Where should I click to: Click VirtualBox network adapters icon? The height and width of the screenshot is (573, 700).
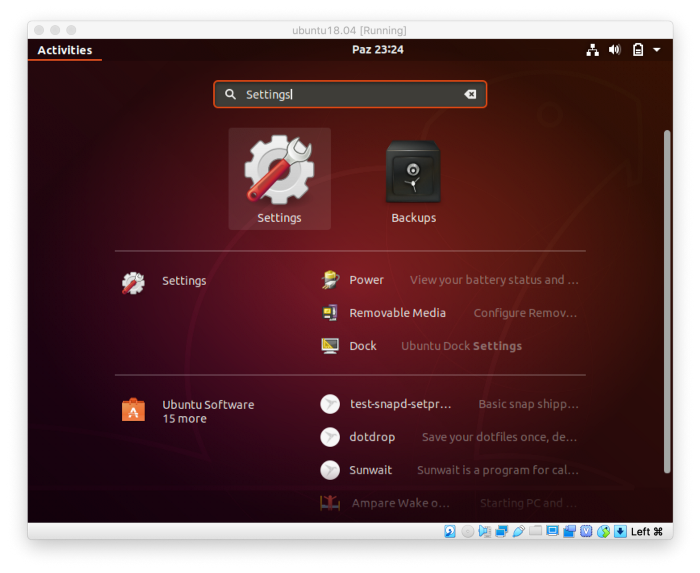click(502, 531)
